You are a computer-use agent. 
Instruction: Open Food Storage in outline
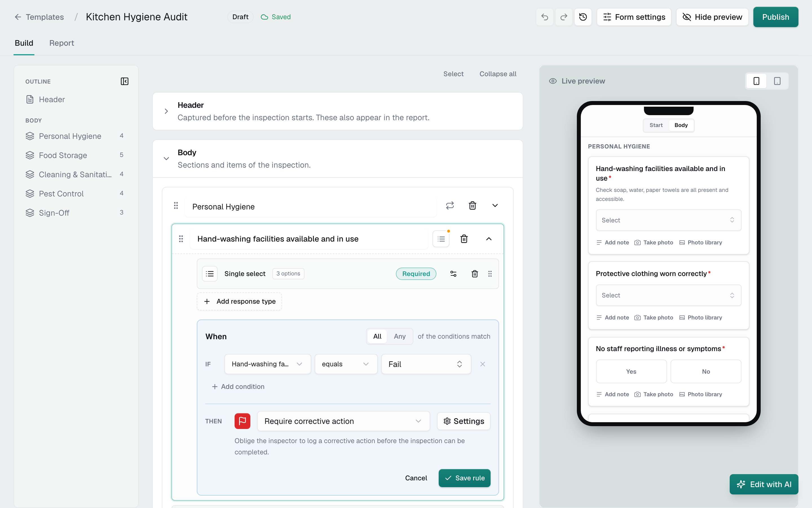[74, 155]
